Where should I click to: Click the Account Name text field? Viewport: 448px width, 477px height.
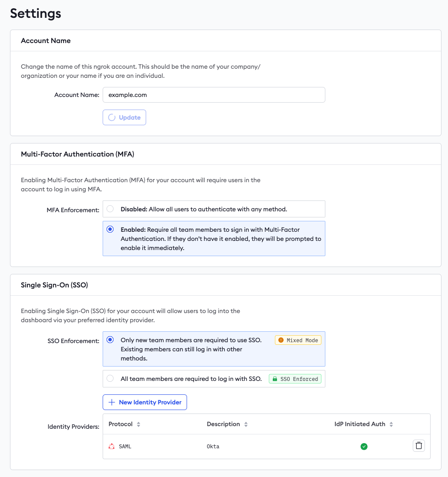coord(214,95)
